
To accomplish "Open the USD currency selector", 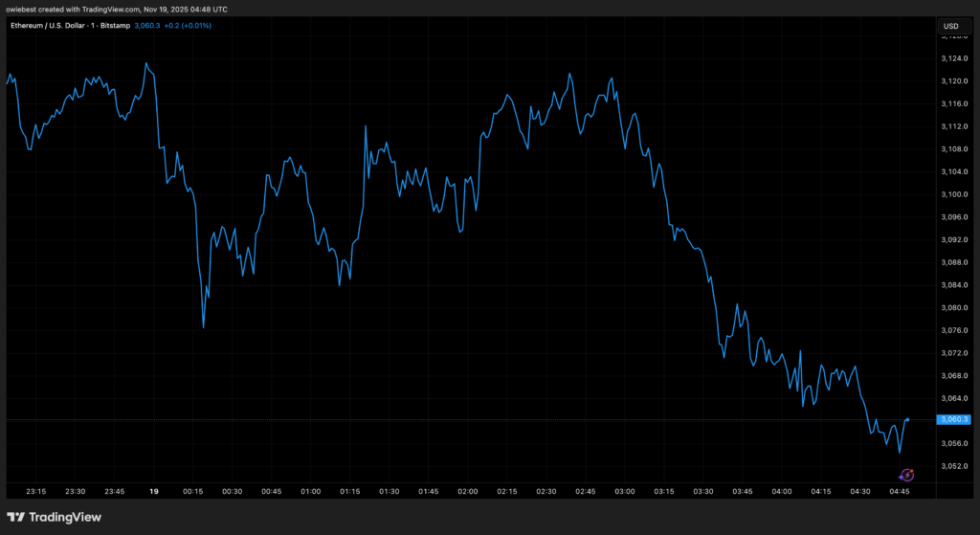I will tap(951, 26).
